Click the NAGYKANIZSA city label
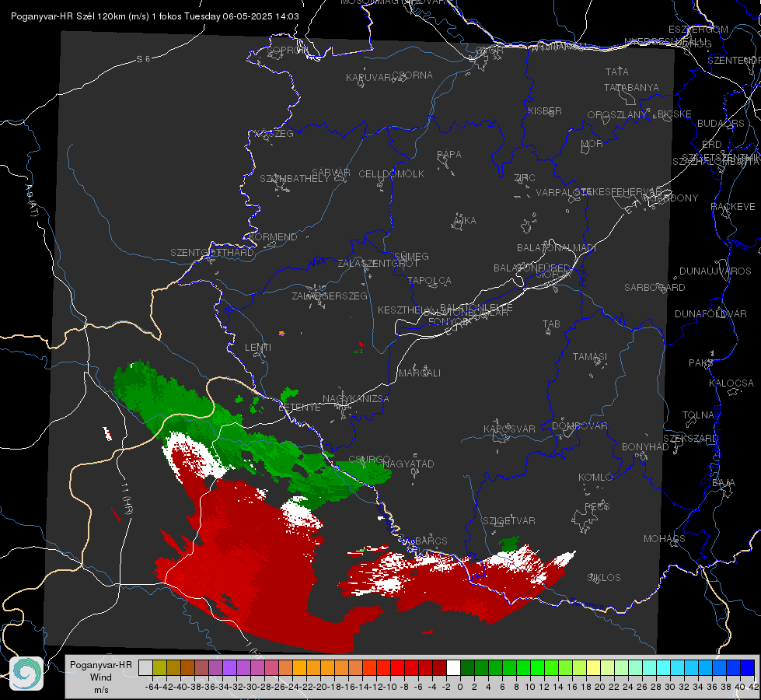This screenshot has height=700, width=761. click(x=356, y=399)
